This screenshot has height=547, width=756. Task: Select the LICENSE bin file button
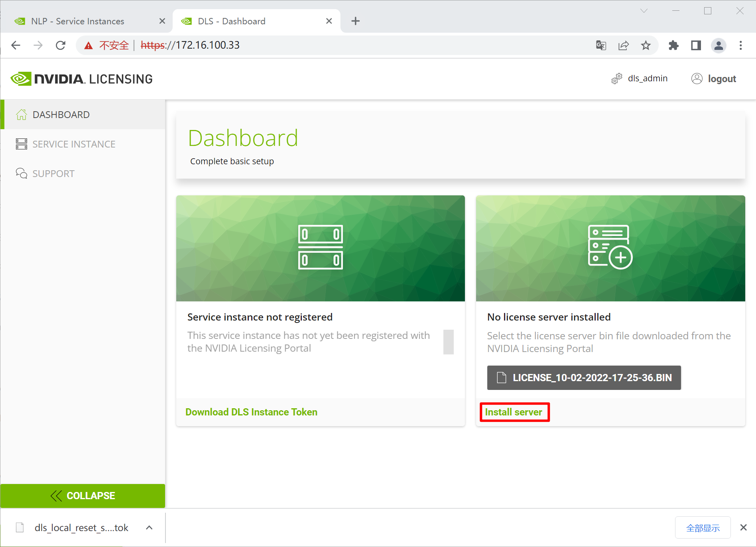tap(584, 378)
